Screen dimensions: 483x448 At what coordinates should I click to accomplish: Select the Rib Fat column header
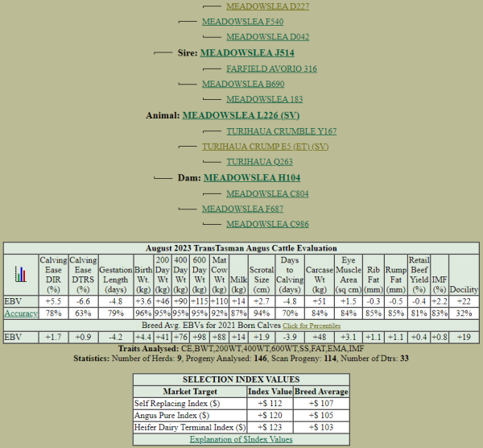374,275
